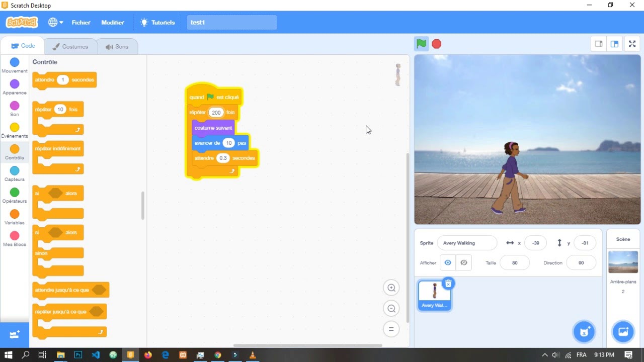Click the red stop sign button
Viewport: 644px width, 362px height.
[x=437, y=44]
